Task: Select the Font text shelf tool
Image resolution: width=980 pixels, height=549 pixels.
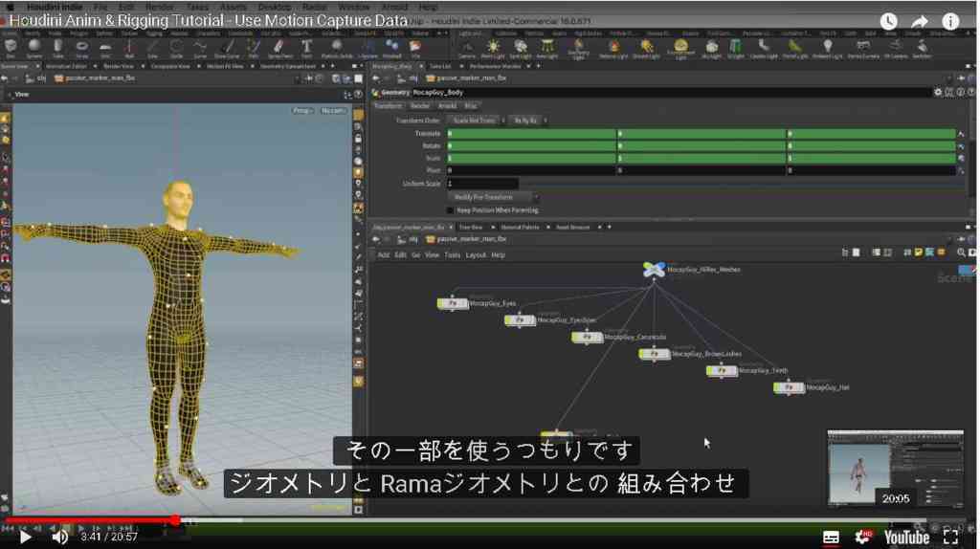Action: click(x=306, y=47)
